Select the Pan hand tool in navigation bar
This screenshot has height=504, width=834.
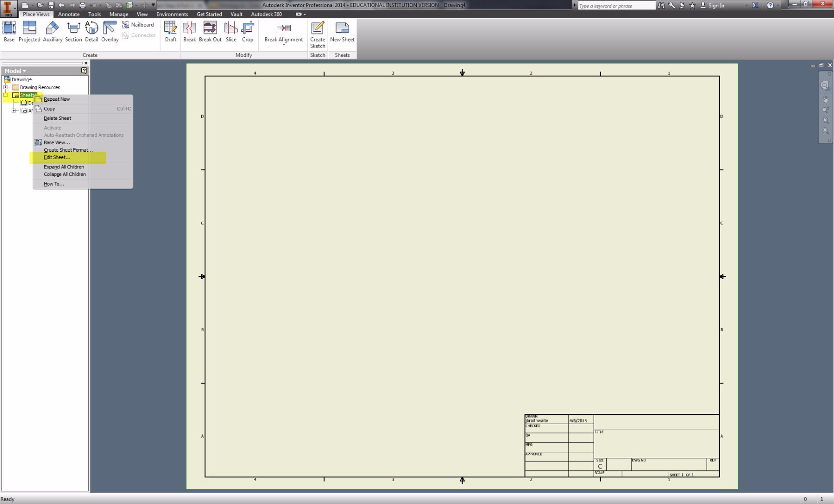(825, 99)
